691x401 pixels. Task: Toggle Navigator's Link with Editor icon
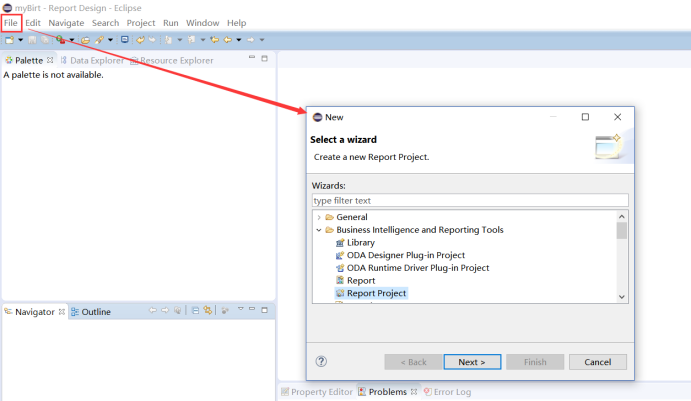(208, 310)
